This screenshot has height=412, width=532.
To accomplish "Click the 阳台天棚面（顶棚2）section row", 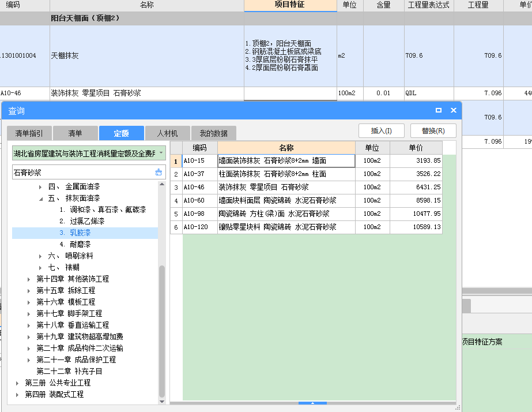I will pos(266,18).
